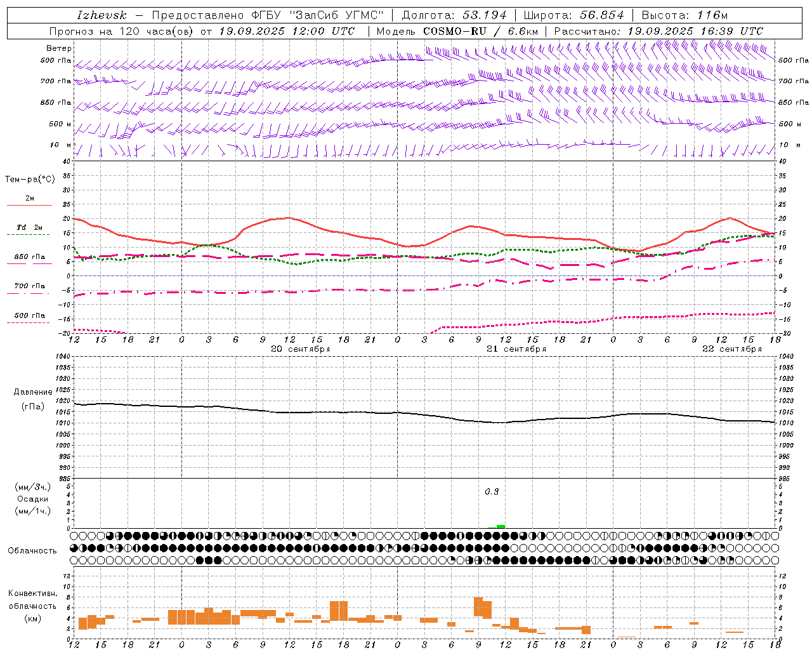Viewport: 812px width, 650px height.
Task: Click the 2м temperature legend entry
Action: [30, 199]
